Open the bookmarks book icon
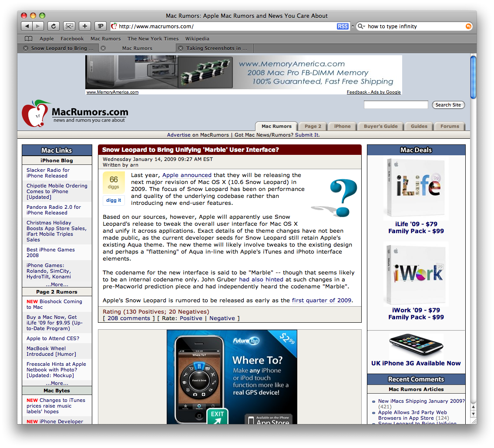494x448 pixels. point(28,39)
